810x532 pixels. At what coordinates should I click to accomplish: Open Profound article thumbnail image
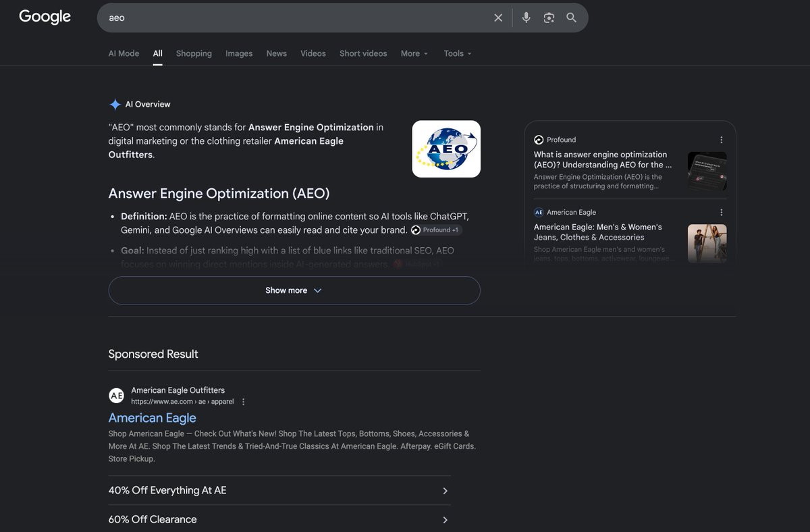click(707, 171)
